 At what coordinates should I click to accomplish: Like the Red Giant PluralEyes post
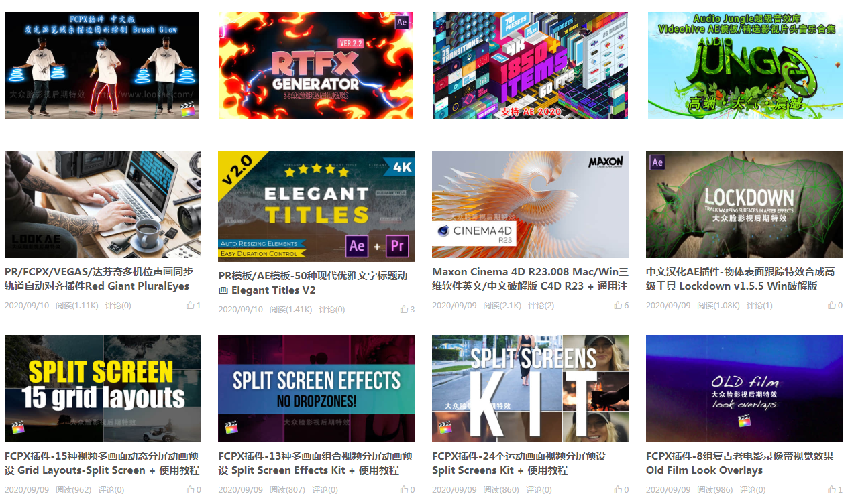191,306
